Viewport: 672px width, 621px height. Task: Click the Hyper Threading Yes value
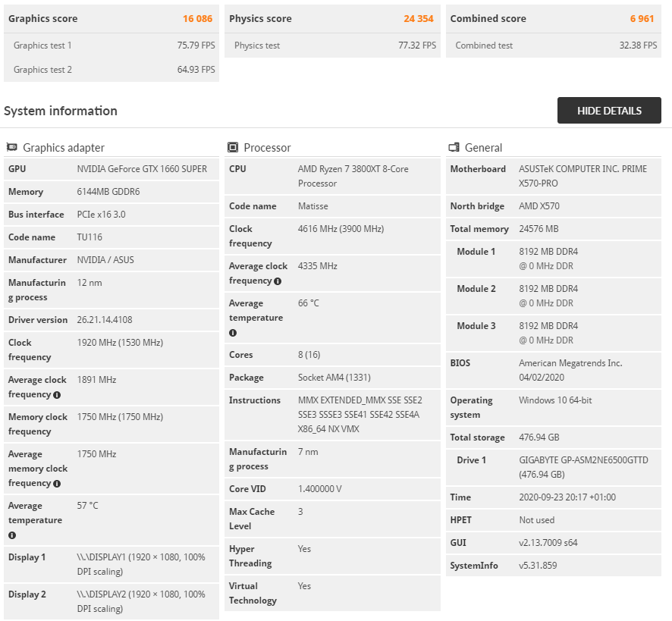pyautogui.click(x=304, y=549)
